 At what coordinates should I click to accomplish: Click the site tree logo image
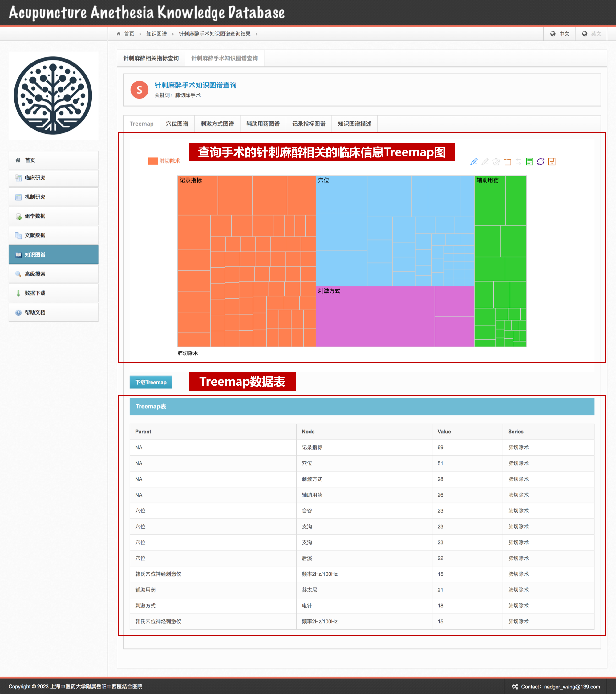pos(53,96)
